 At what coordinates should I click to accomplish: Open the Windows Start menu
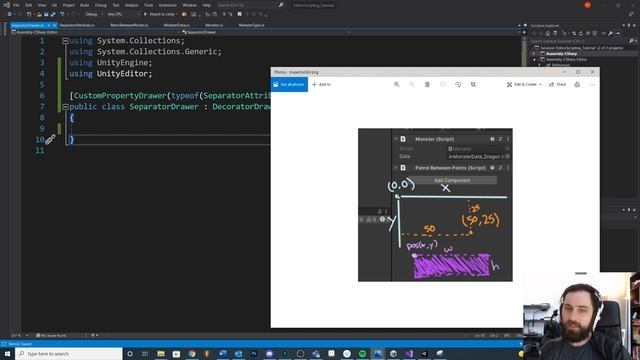pos(7,353)
